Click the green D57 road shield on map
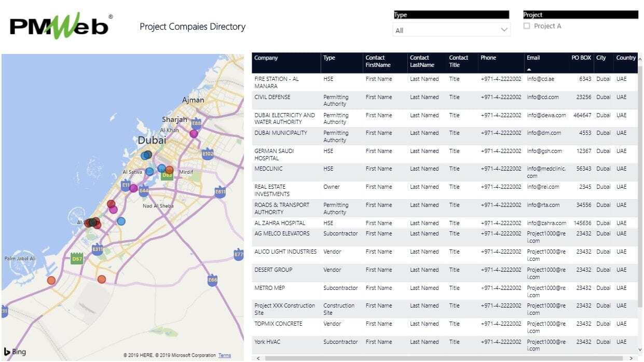644x362 pixels. click(77, 258)
